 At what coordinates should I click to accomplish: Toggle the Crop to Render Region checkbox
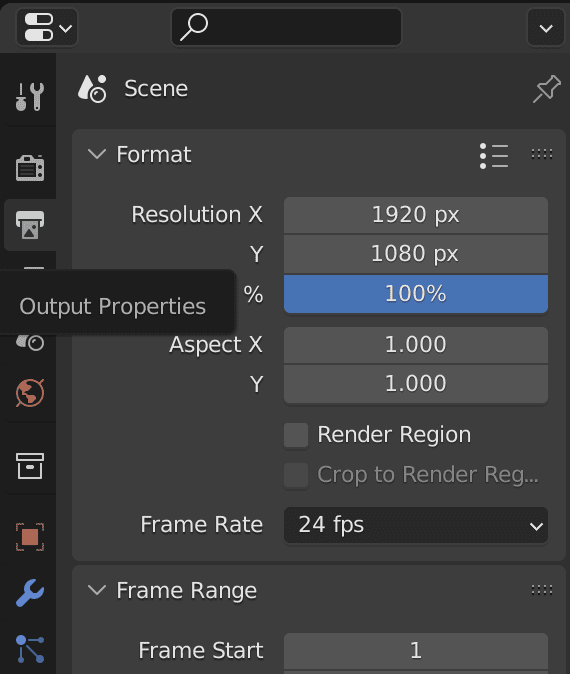(x=296, y=475)
